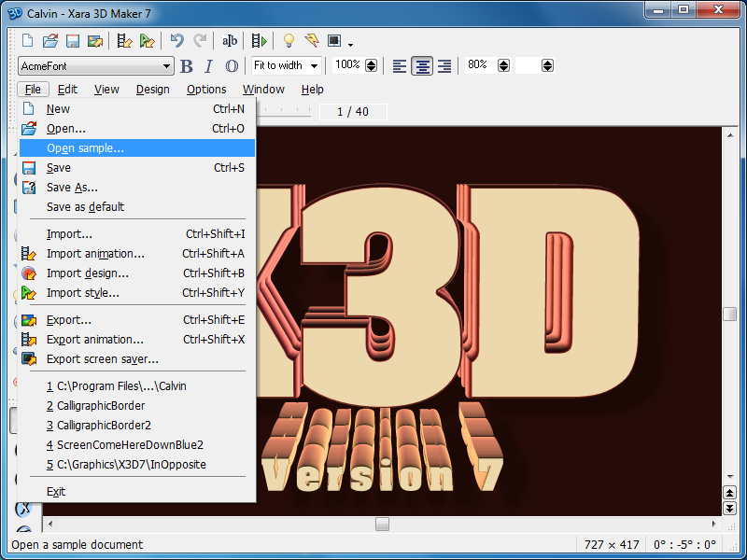Click the 1 / 40 frame counter
This screenshot has width=747, height=560.
(x=353, y=112)
